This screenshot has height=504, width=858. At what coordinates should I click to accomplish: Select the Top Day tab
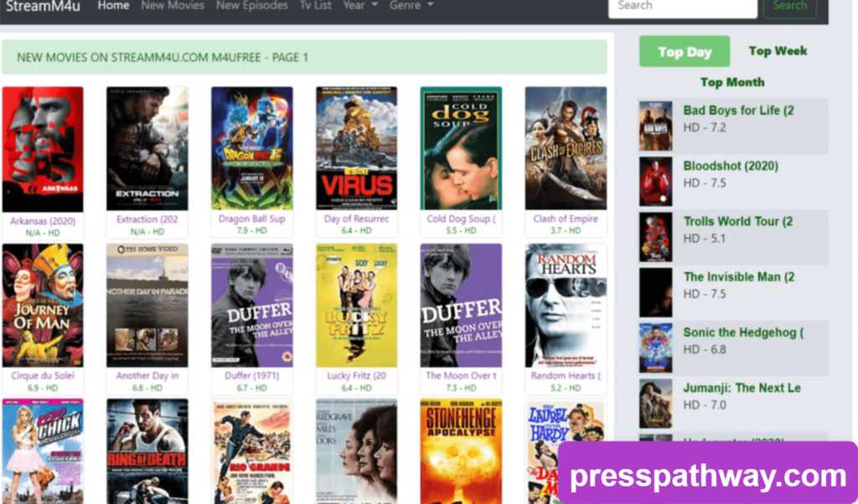coord(685,51)
